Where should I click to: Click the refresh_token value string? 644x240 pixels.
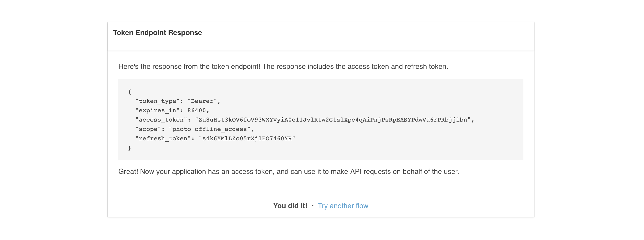click(x=247, y=138)
